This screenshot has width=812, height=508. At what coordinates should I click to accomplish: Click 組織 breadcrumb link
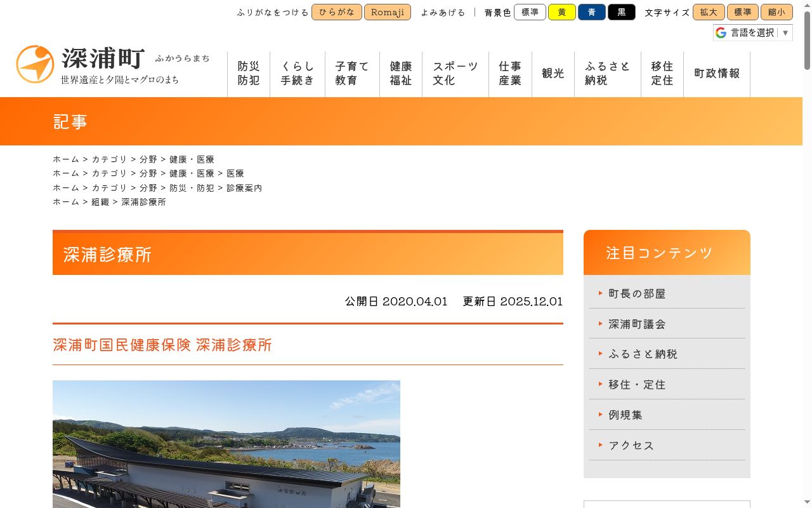[100, 202]
